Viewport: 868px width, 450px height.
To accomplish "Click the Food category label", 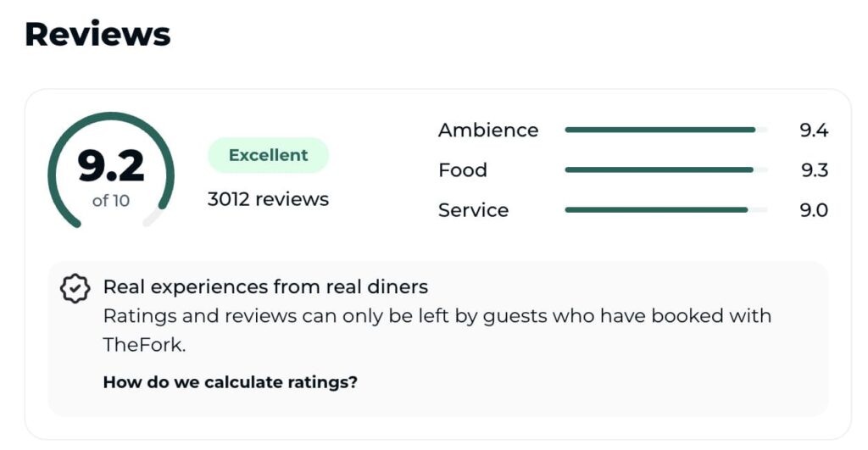I will [462, 169].
